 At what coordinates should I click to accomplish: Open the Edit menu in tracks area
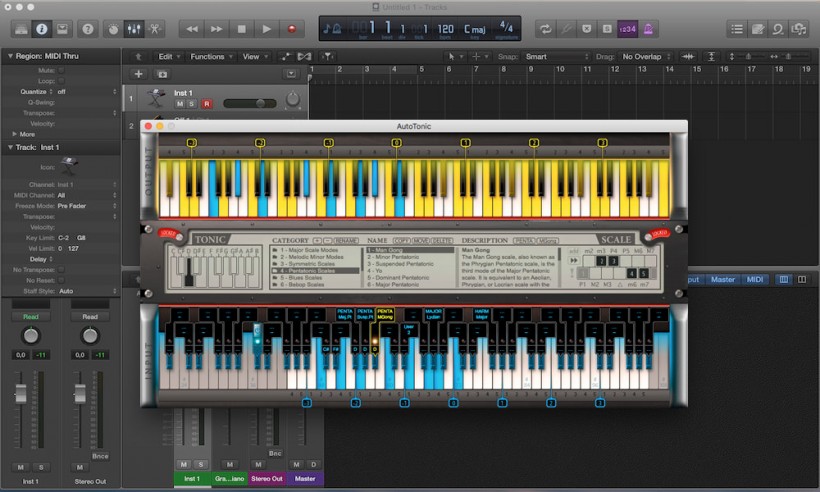[x=168, y=57]
